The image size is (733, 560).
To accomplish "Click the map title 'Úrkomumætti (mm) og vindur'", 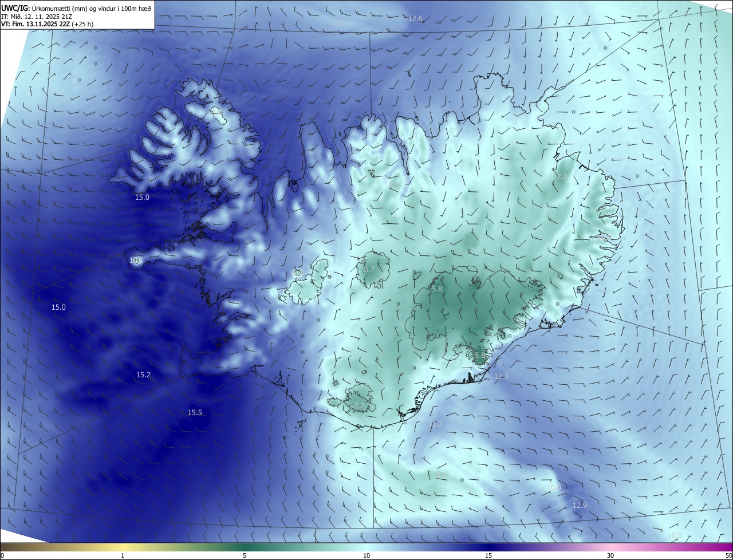I will [73, 9].
